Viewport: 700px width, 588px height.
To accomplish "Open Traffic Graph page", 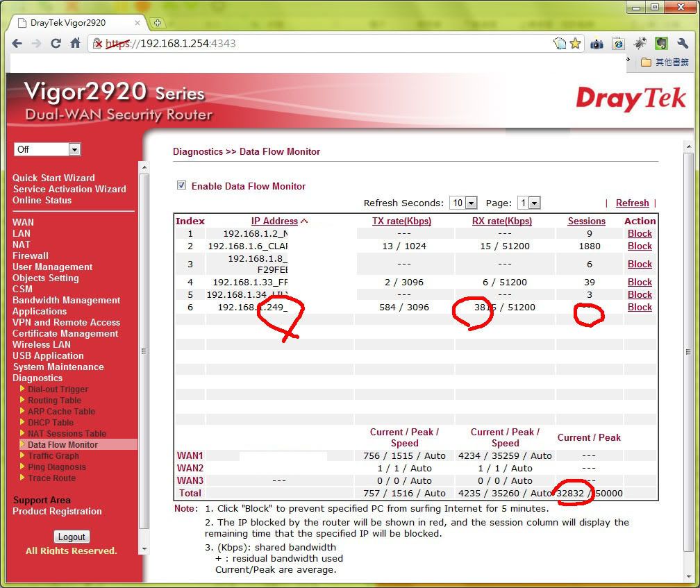I will pos(53,455).
